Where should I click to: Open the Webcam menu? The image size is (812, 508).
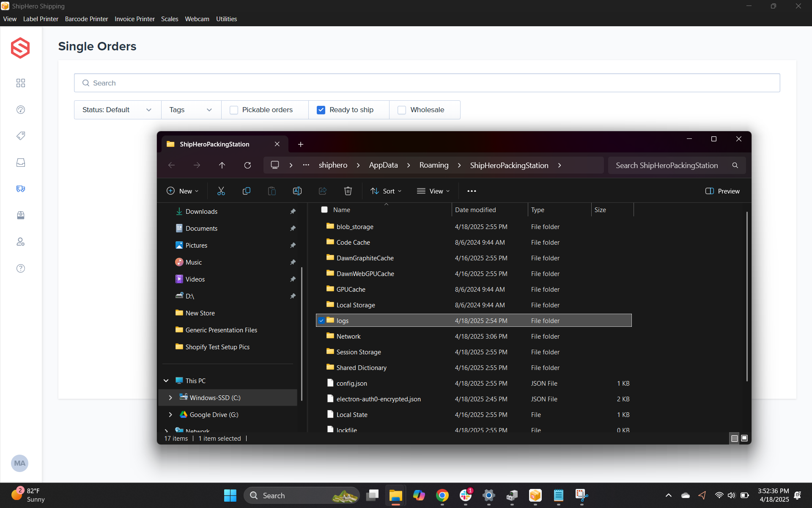[197, 19]
